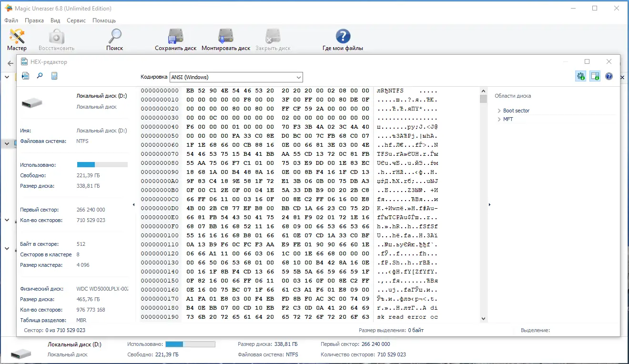Open the Правка menu
Viewport: 629px width, 364px height.
pos(34,20)
